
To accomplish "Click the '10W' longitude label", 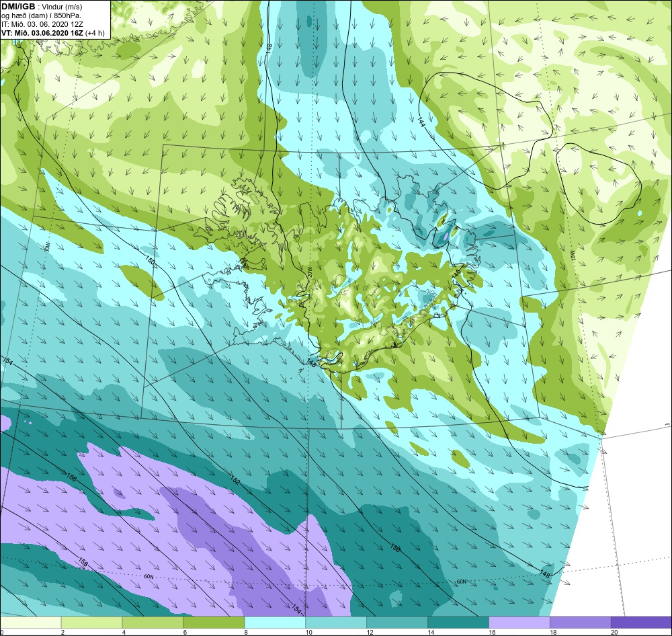I will point(572,255).
